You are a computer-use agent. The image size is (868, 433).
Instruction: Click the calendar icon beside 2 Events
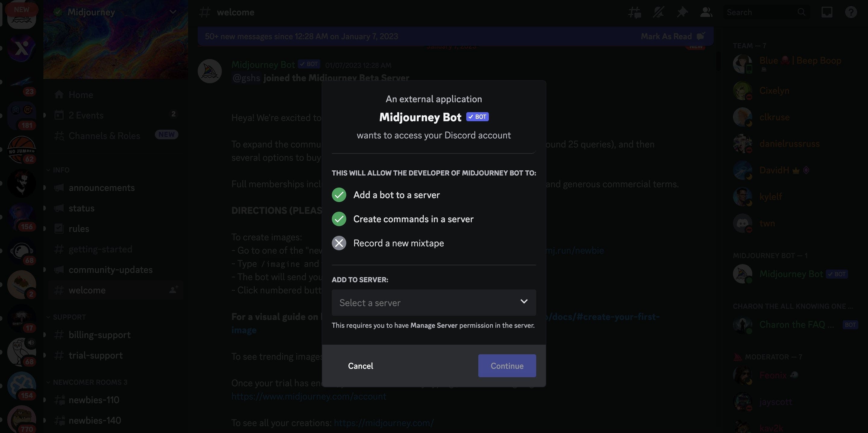59,115
